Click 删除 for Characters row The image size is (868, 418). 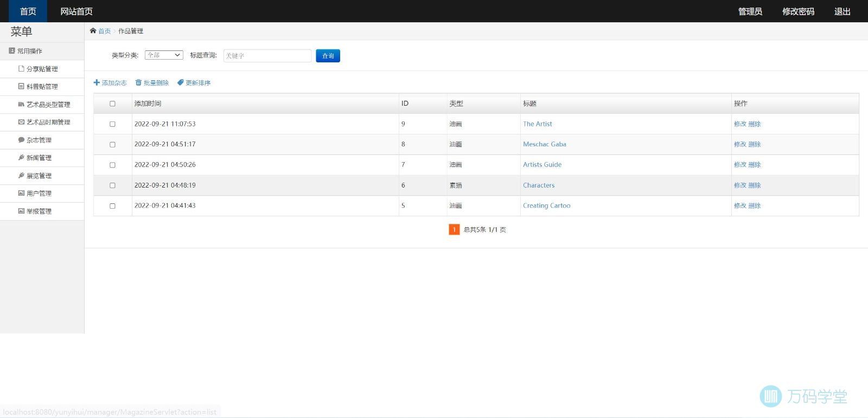click(755, 185)
